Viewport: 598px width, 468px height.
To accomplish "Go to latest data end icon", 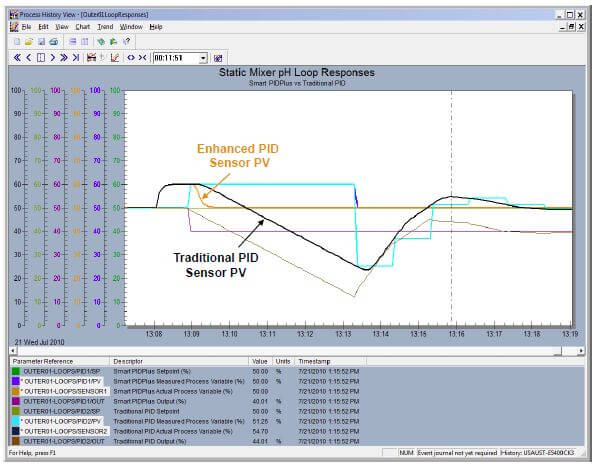I will pyautogui.click(x=76, y=58).
